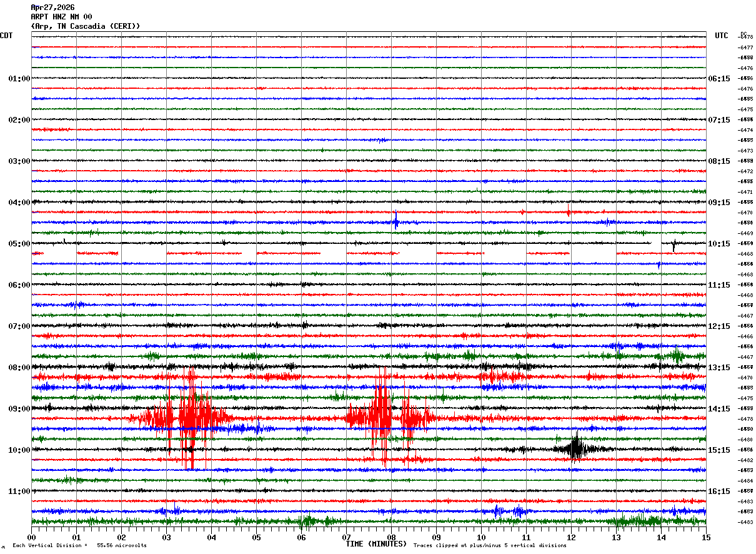Select the 07:00 CDT row label
Screen dimensions: 756x554
(x=19, y=326)
